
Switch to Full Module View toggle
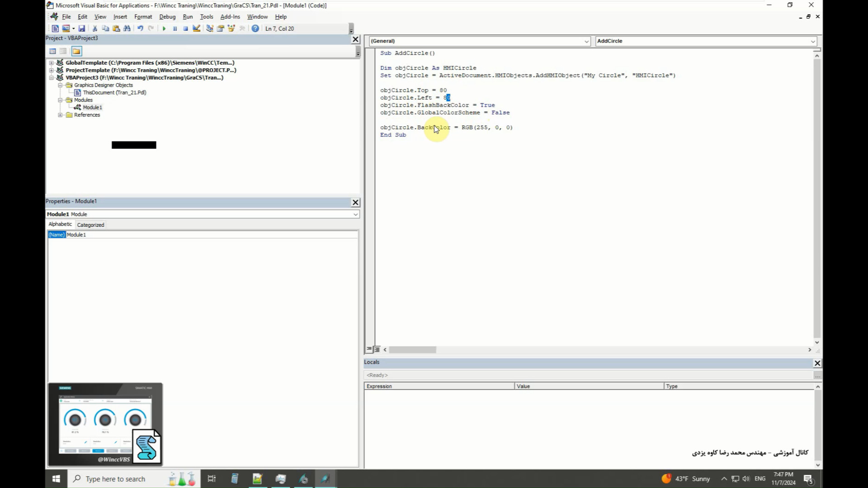pyautogui.click(x=377, y=349)
